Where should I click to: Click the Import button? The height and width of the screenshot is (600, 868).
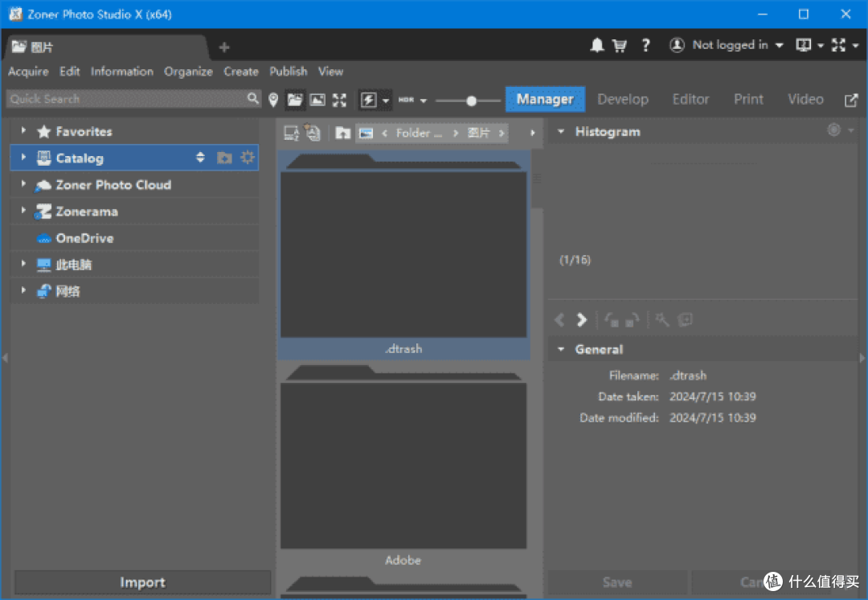pyautogui.click(x=142, y=582)
